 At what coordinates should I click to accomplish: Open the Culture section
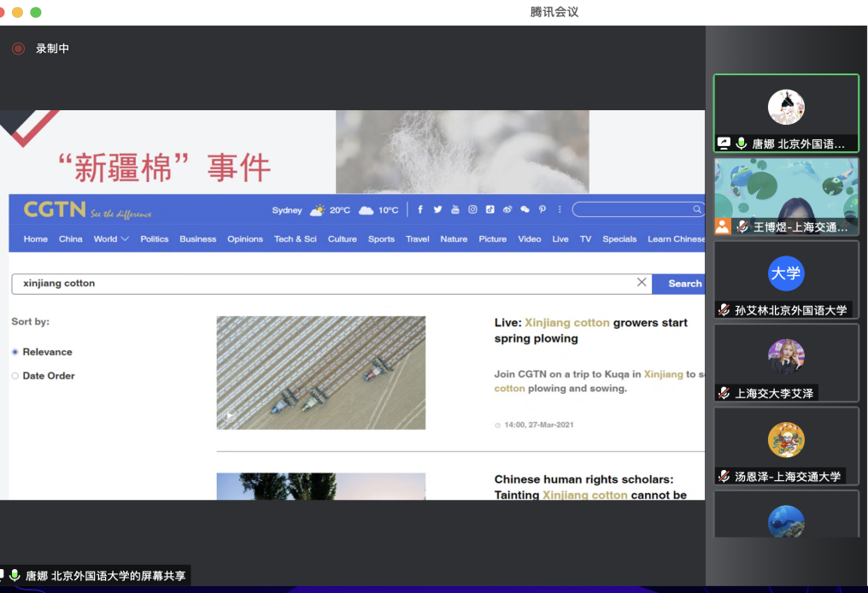point(342,239)
